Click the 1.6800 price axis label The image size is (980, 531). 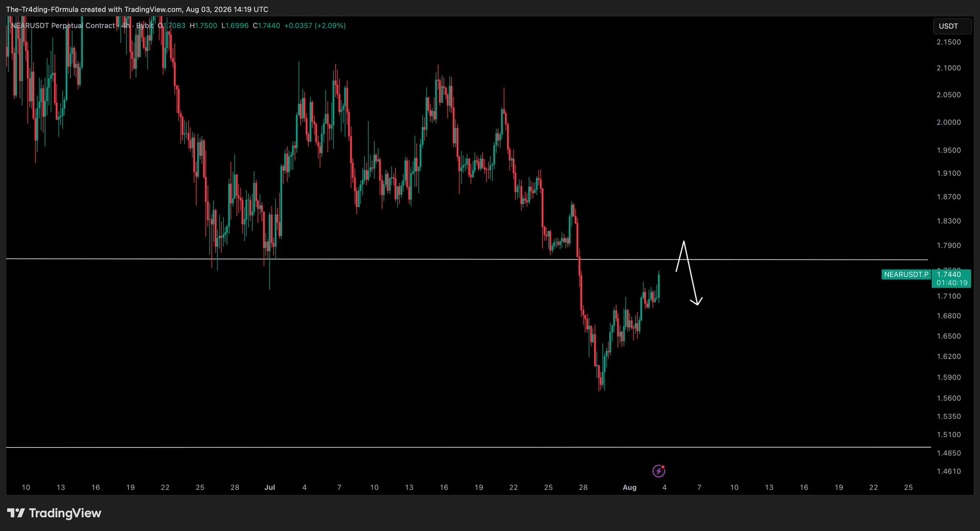[x=949, y=316]
